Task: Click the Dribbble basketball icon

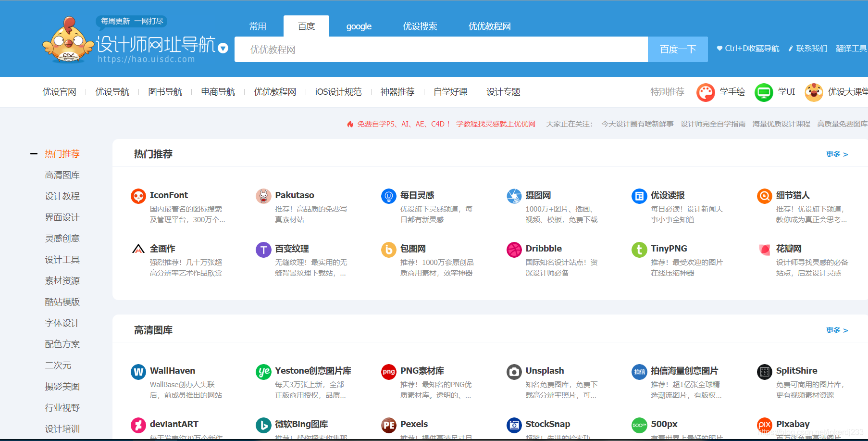Action: (x=514, y=250)
